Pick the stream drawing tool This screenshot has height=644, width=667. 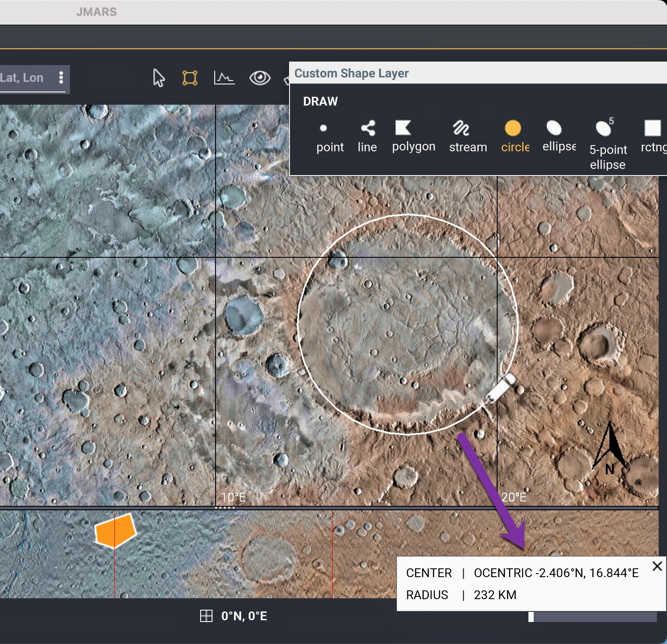click(468, 136)
